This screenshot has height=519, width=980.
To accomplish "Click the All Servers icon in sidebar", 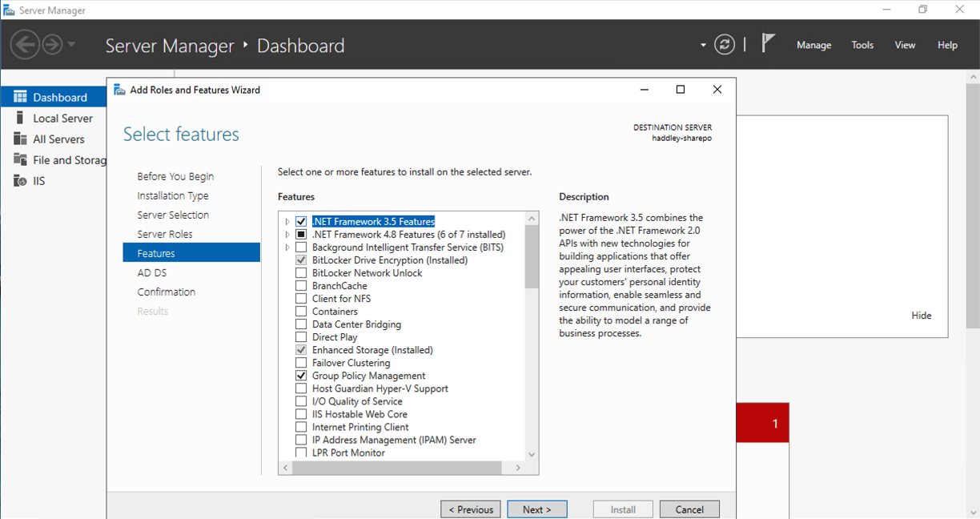I will pos(20,139).
